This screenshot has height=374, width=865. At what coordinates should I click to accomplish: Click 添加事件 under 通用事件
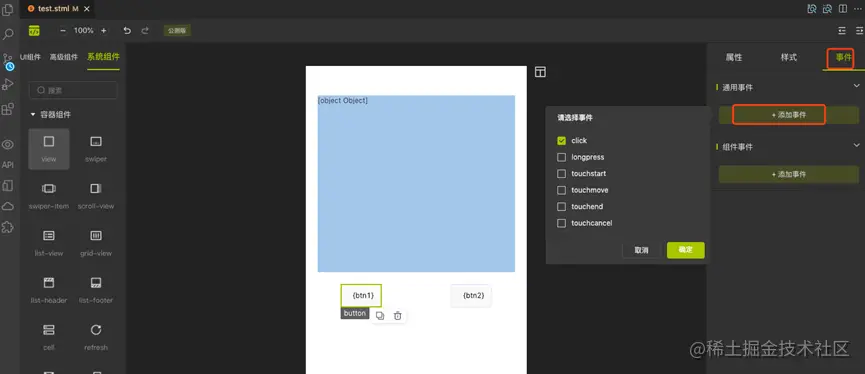[789, 115]
